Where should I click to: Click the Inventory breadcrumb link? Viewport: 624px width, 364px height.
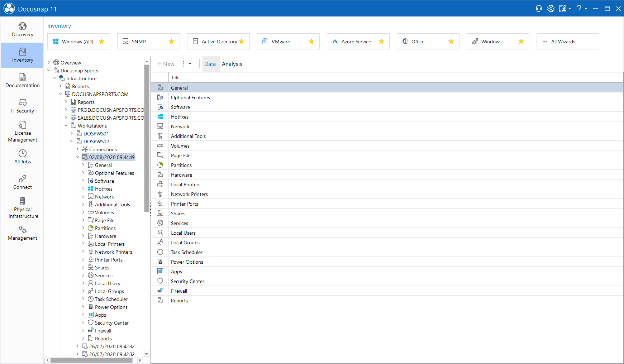[59, 26]
